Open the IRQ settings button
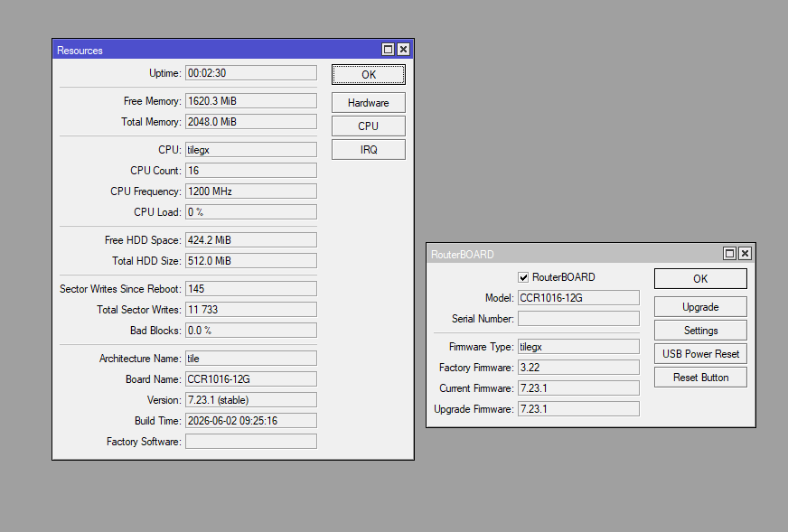788x532 pixels. (369, 150)
